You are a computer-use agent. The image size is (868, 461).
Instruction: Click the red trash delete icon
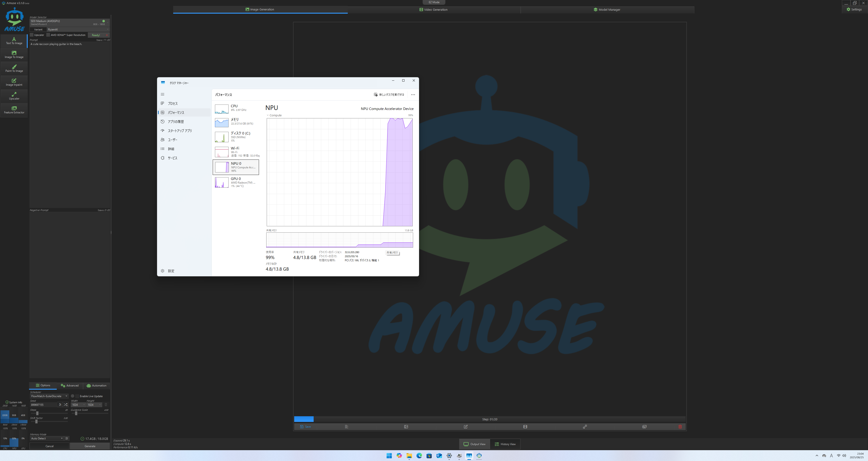(680, 427)
